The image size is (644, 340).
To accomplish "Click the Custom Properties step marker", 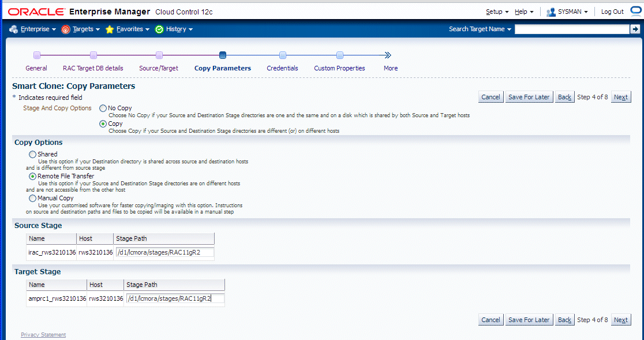I will (x=340, y=55).
